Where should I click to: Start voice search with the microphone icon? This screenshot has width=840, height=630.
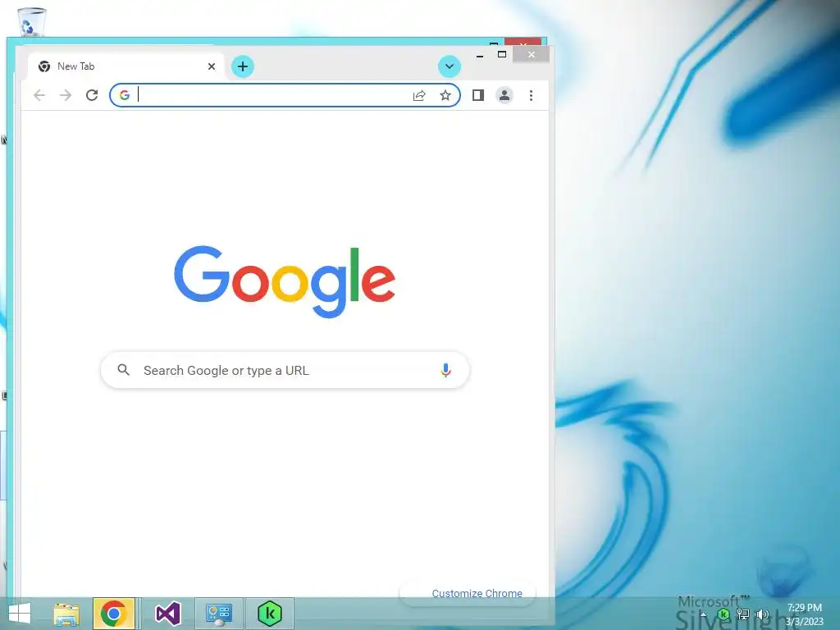coord(445,370)
